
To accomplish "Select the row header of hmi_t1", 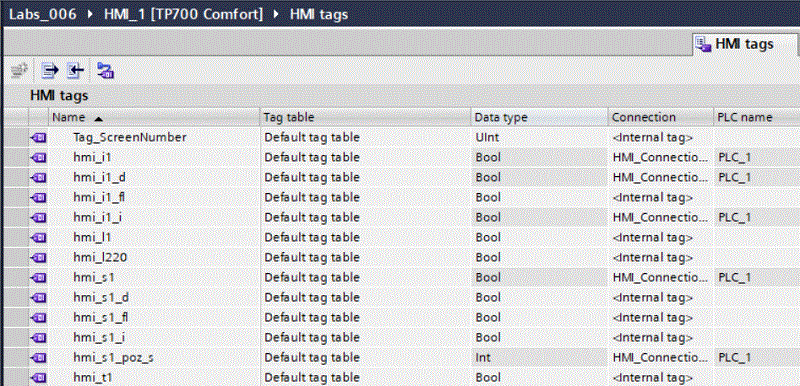I will tap(16, 378).
